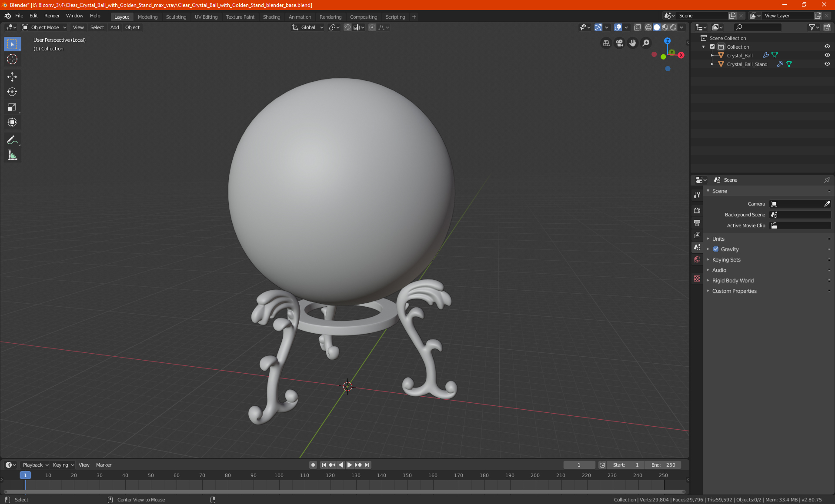Toggle snapping magnet icon
The image size is (835, 504).
(x=347, y=27)
